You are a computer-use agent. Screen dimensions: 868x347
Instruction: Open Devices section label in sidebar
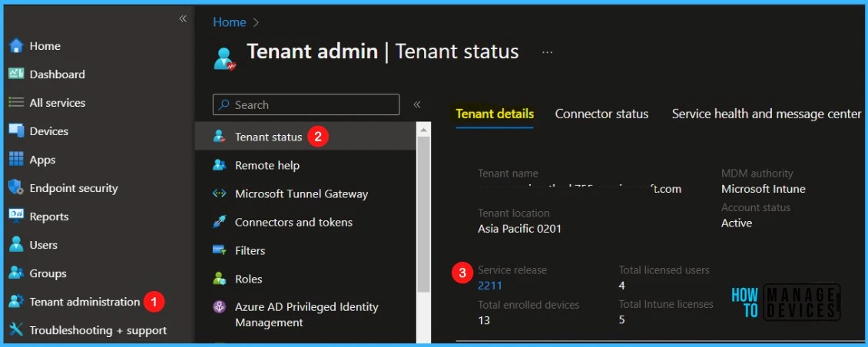click(48, 131)
